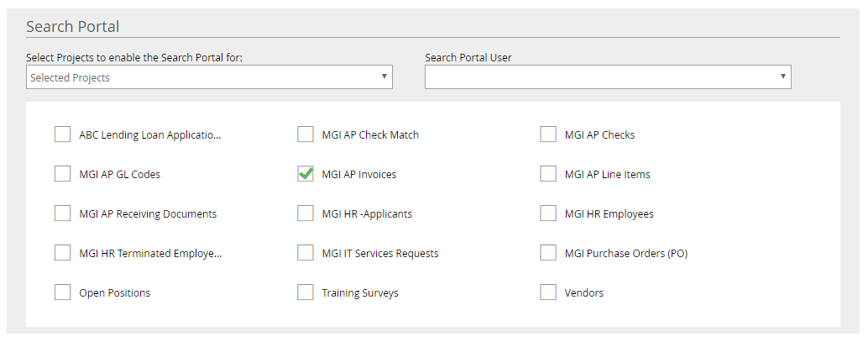Select the Vendors checkbox
The width and height of the screenshot is (868, 342).
pos(548,292)
